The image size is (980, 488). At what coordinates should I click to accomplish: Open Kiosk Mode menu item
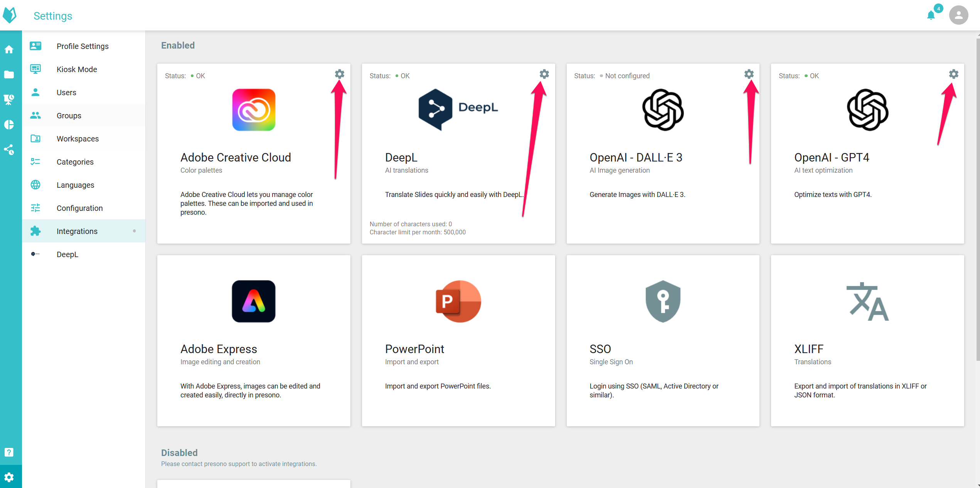pyautogui.click(x=84, y=69)
